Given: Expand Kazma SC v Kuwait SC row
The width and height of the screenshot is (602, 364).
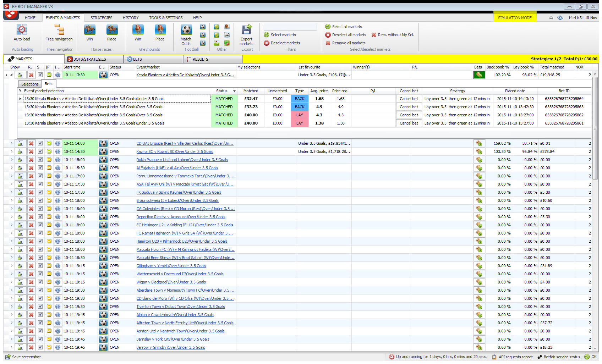Looking at the screenshot, I should click(x=11, y=151).
